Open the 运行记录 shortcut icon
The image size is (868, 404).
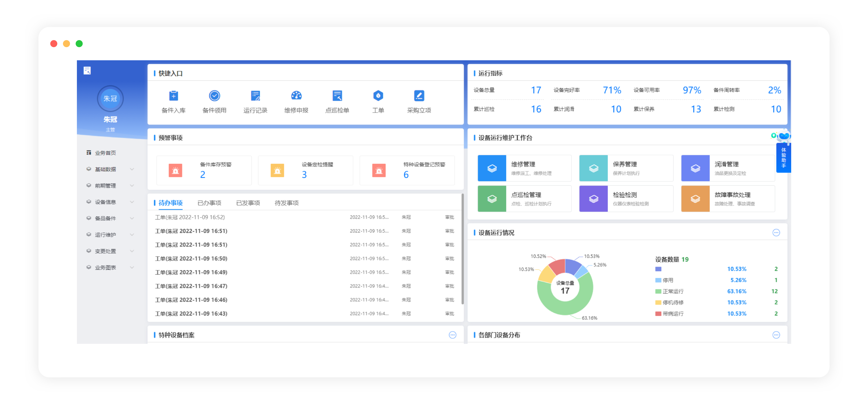[x=255, y=96]
